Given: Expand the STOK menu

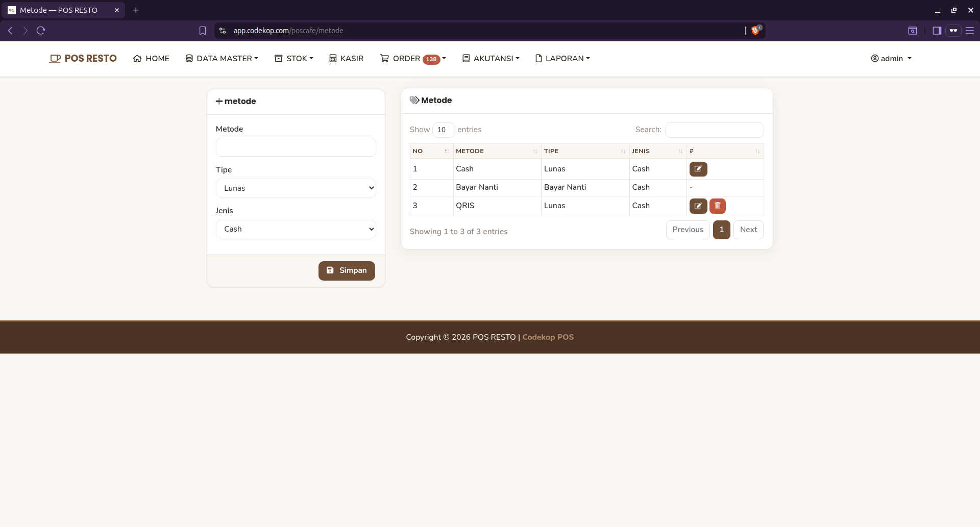Looking at the screenshot, I should 294,59.
